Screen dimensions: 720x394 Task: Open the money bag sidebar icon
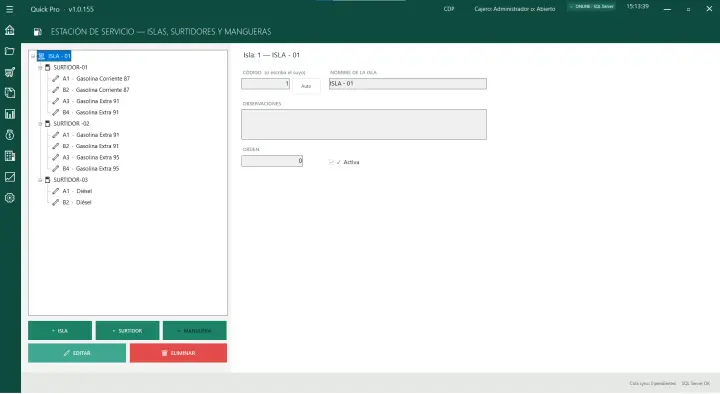[10, 135]
